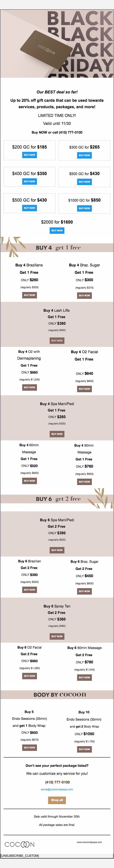114x868 pixels.
Task: Click the unsubscribe link at the bottom
Action: (x=20, y=856)
